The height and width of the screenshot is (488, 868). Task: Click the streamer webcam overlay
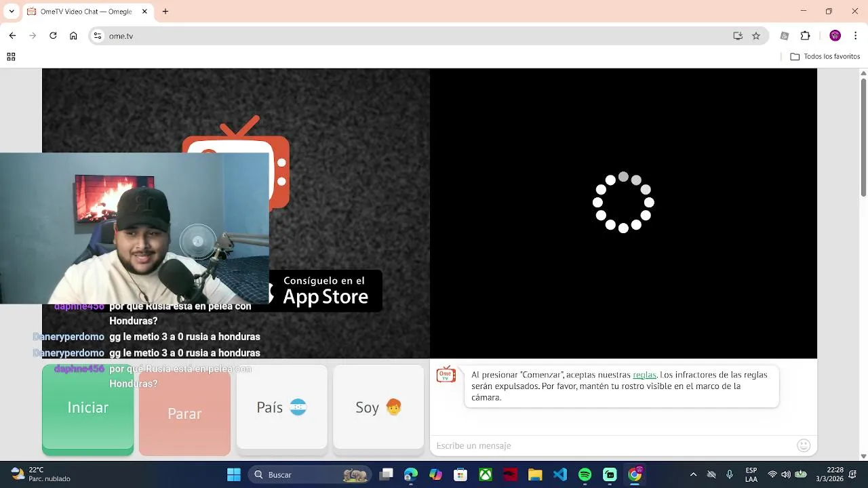[134, 228]
